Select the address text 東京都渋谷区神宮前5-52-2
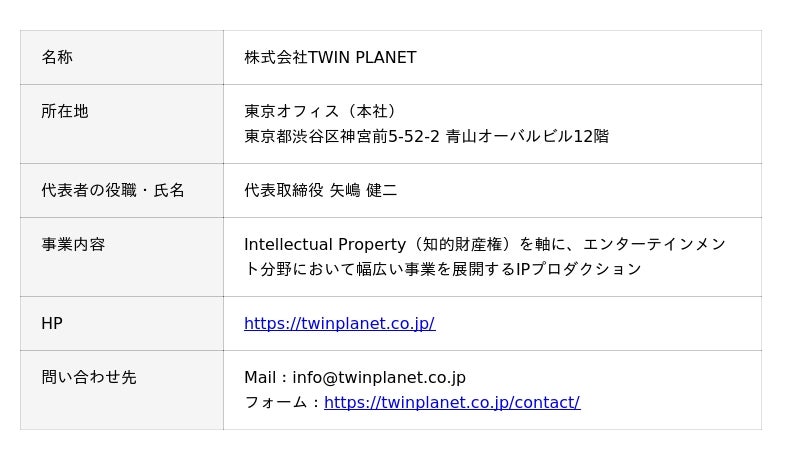 pyautogui.click(x=342, y=136)
